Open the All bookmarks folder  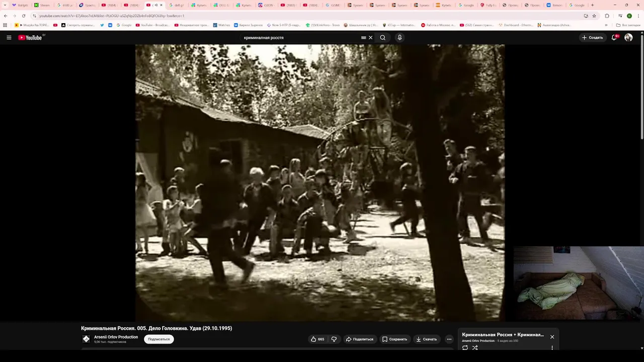click(x=628, y=25)
